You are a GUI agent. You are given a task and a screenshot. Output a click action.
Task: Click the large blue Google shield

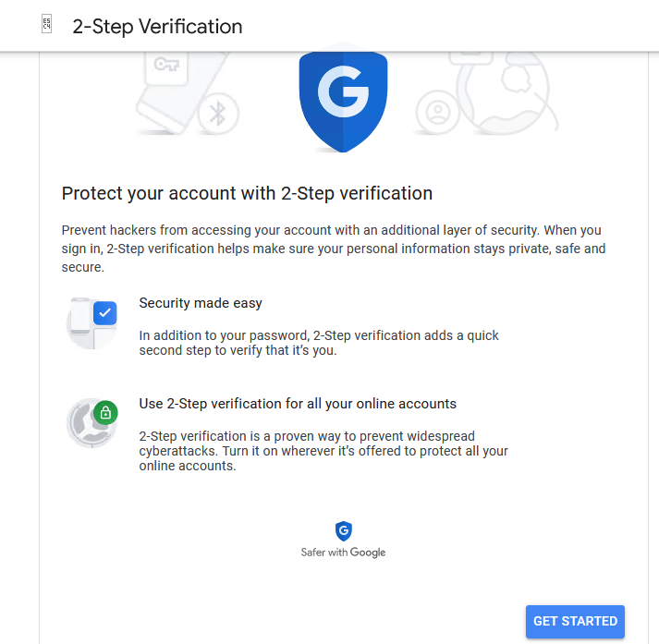(x=343, y=97)
